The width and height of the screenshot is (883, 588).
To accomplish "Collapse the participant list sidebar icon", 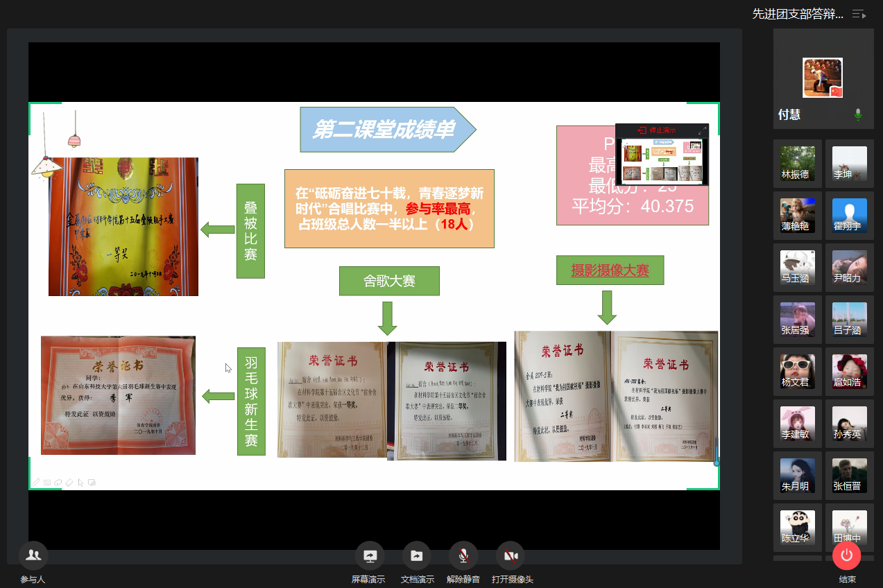I will [x=859, y=14].
